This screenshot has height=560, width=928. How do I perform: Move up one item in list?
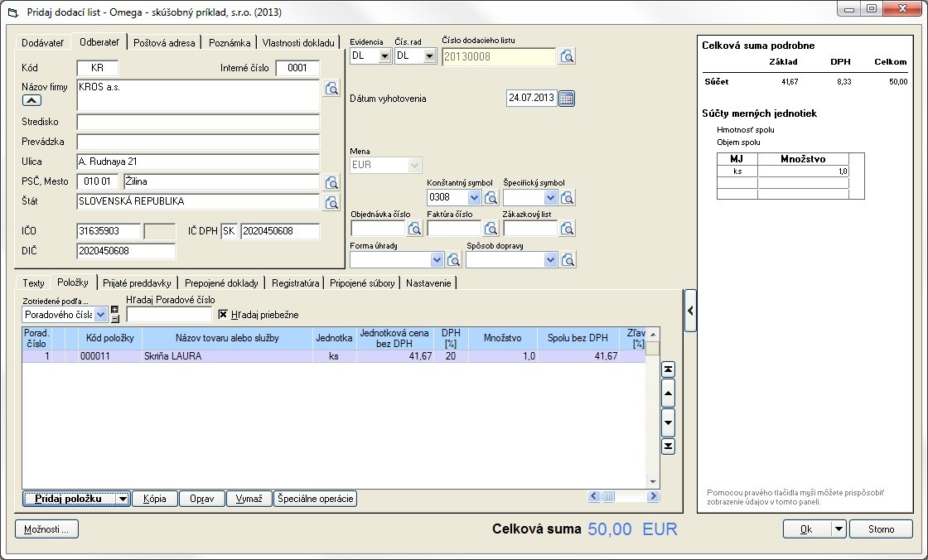pyautogui.click(x=668, y=393)
